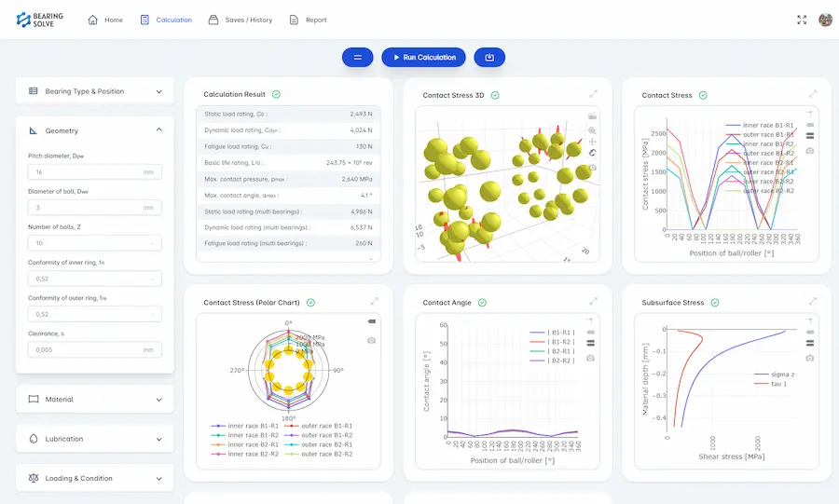Toggle sigma z trace in Subsurface legend
The width and height of the screenshot is (839, 504).
pyautogui.click(x=775, y=375)
